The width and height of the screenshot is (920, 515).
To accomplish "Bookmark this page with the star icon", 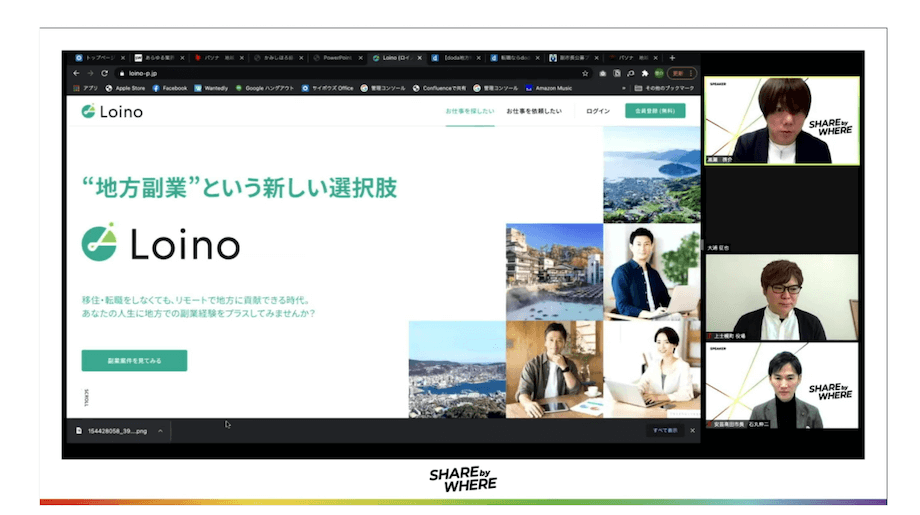I will [585, 73].
